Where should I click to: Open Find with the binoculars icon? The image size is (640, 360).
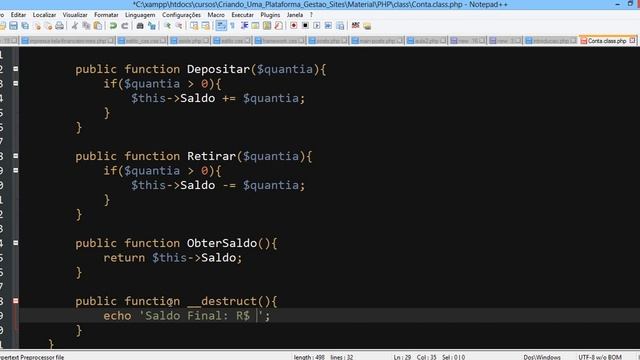(140, 26)
